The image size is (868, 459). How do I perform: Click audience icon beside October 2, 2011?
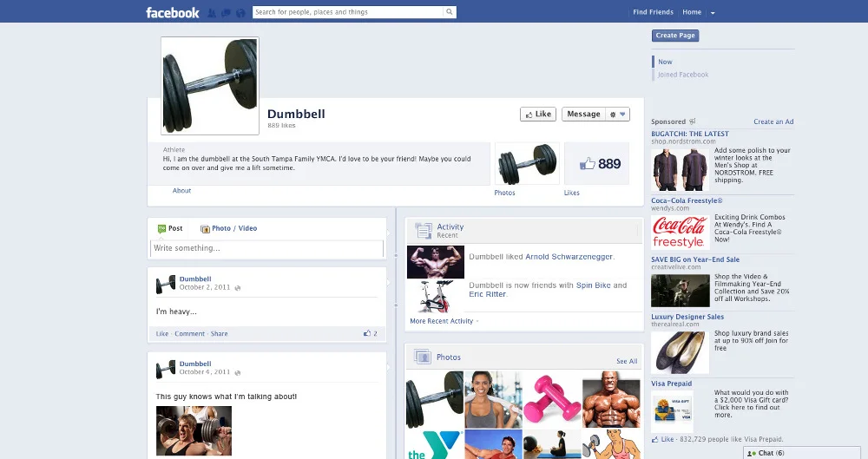[238, 288]
